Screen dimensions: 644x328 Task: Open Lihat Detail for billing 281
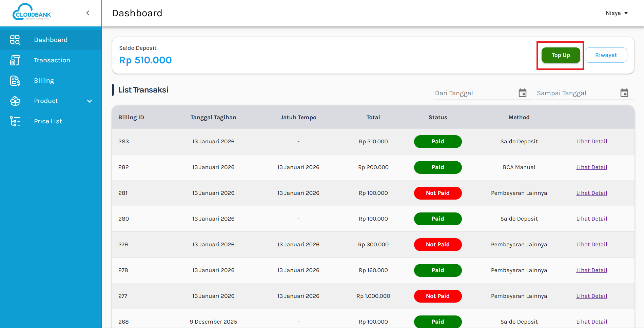coord(591,193)
